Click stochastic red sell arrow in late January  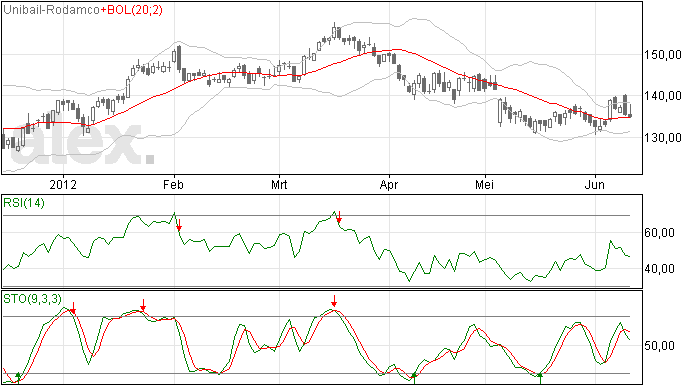pyautogui.click(x=143, y=305)
